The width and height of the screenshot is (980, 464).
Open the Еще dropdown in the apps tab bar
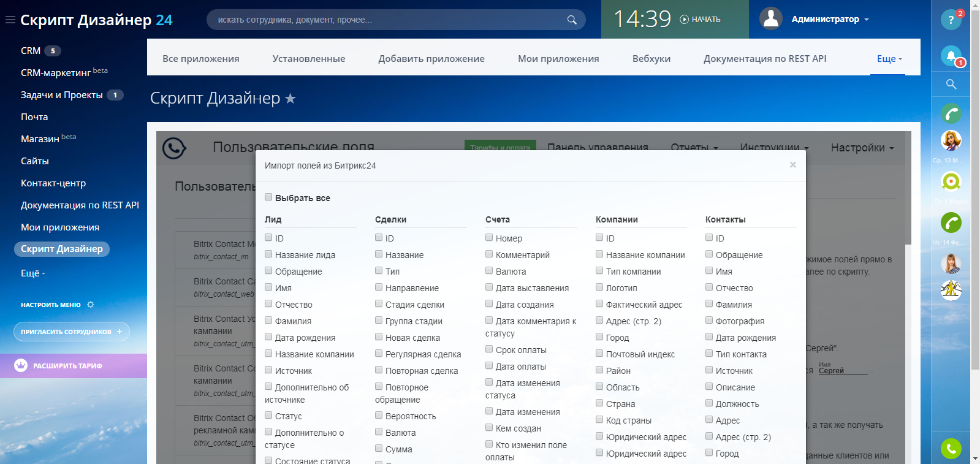(889, 59)
